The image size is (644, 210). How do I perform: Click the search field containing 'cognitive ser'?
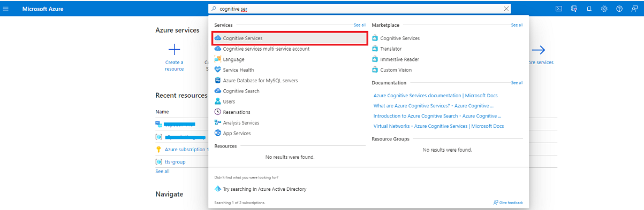[x=360, y=9]
